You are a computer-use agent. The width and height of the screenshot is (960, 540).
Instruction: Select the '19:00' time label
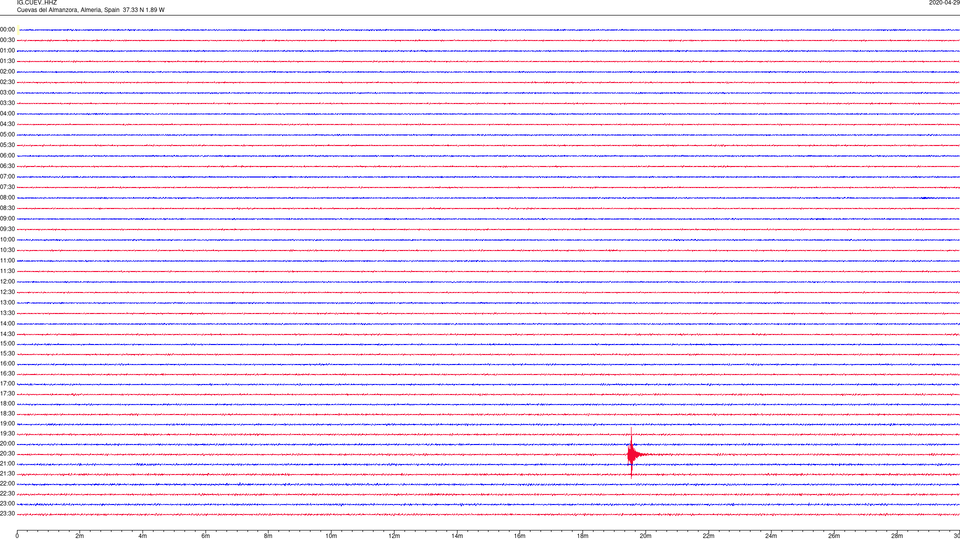[7, 424]
